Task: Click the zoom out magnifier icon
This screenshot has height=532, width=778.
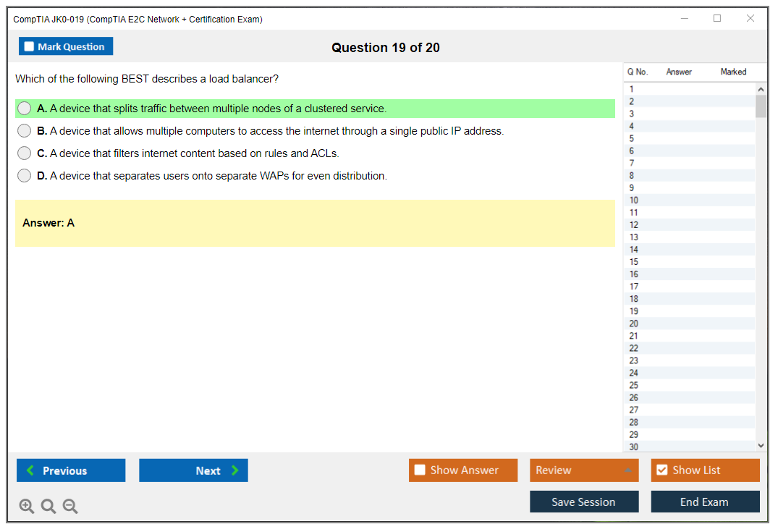Action: 70,507
